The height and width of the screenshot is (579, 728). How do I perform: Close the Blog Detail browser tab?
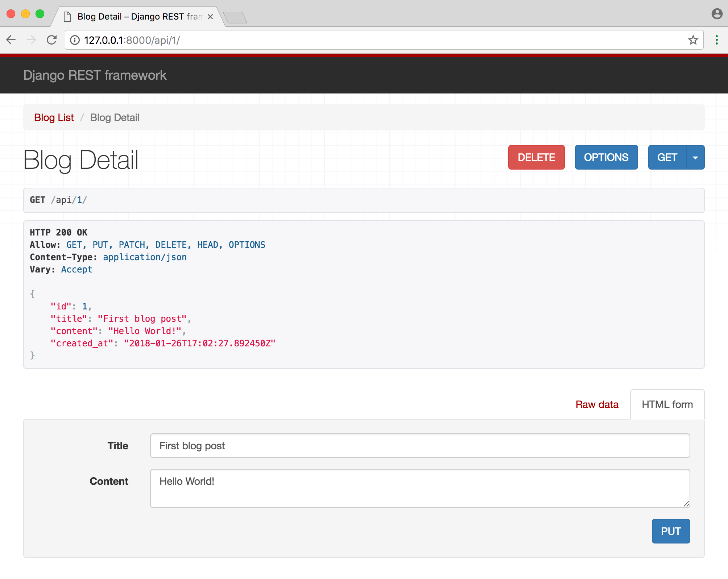210,17
